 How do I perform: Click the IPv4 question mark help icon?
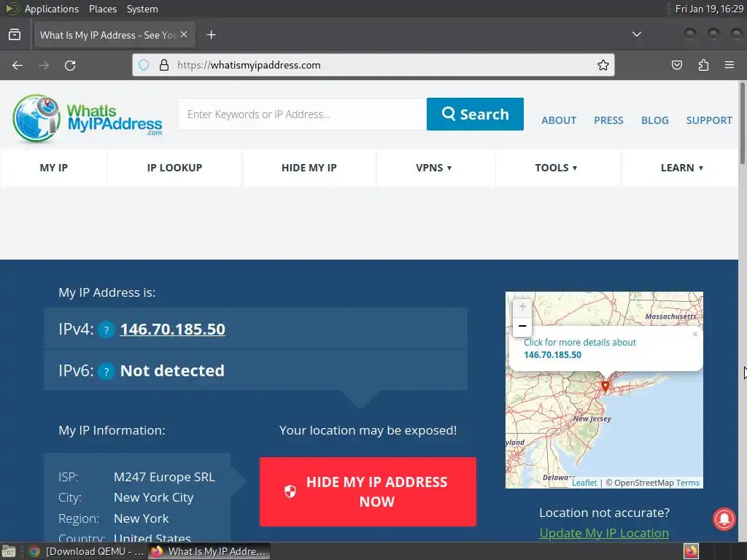point(107,330)
